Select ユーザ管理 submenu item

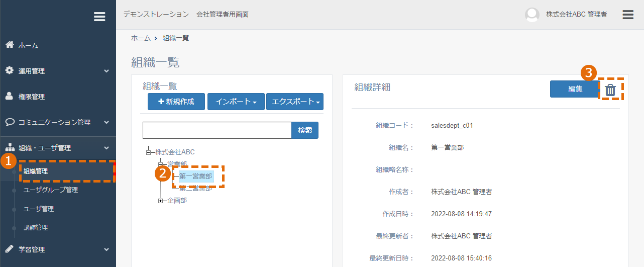pos(39,209)
